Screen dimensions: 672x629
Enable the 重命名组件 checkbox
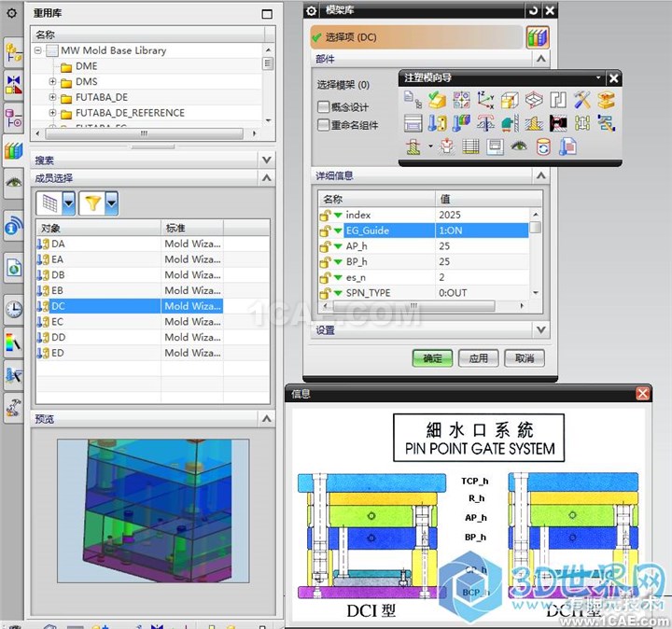(324, 125)
